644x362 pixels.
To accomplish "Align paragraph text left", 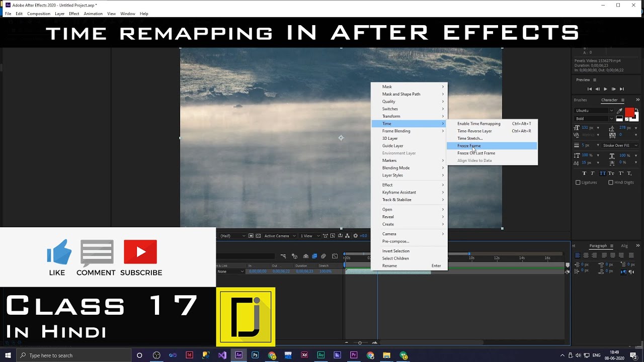I will point(578,255).
